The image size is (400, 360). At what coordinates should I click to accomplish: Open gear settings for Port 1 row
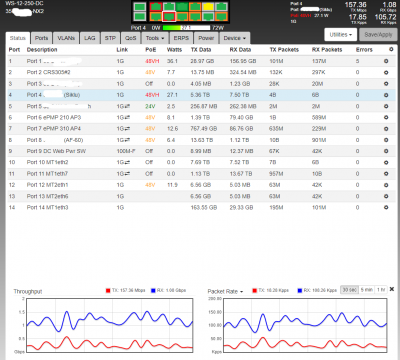[x=386, y=61]
